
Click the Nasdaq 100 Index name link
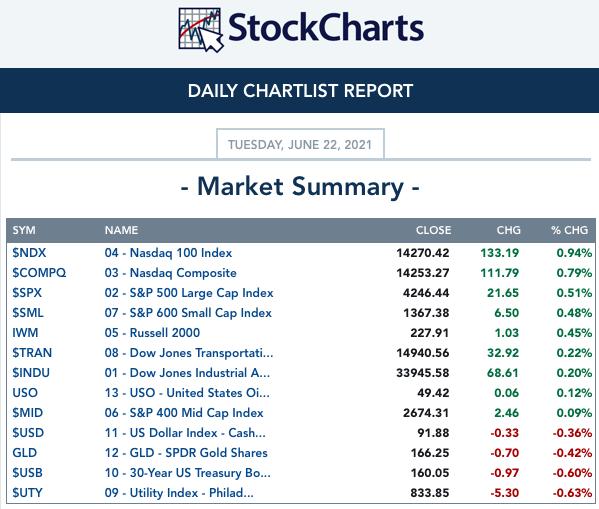click(168, 253)
